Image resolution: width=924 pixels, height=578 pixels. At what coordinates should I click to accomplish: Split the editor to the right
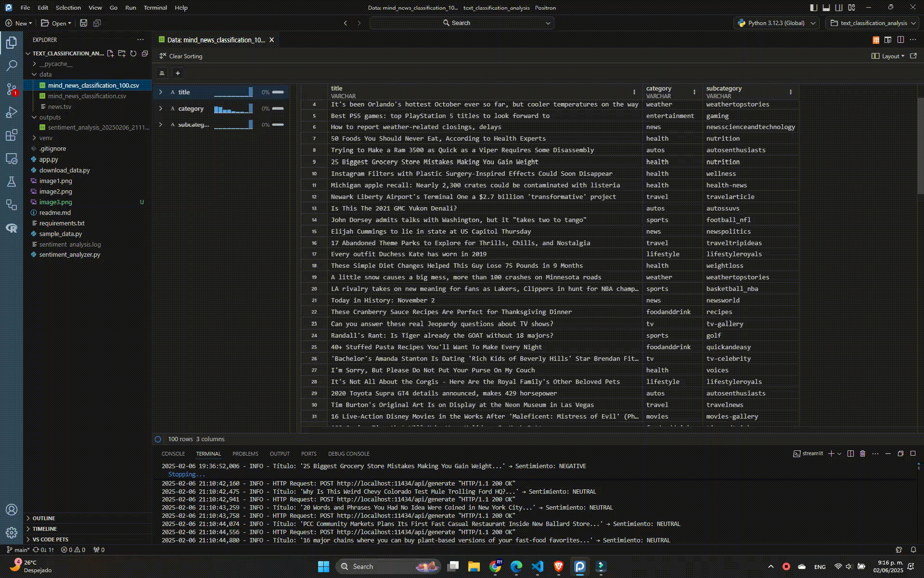pyautogui.click(x=900, y=40)
